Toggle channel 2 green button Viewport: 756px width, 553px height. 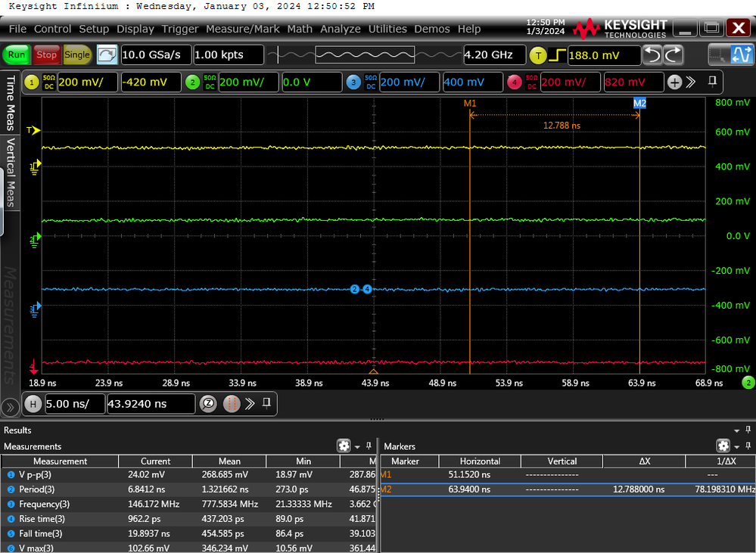pos(192,82)
